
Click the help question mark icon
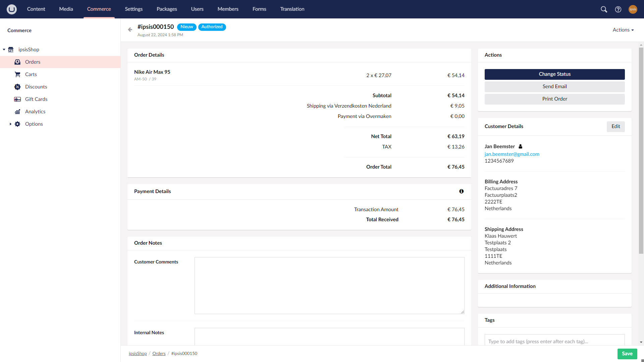point(619,9)
